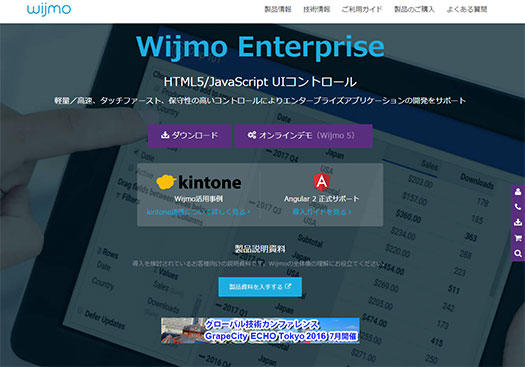The width and height of the screenshot is (525, 367).
Task: Click the HTML5/JavaScript UIコントロール subtitle
Action: 260,82
